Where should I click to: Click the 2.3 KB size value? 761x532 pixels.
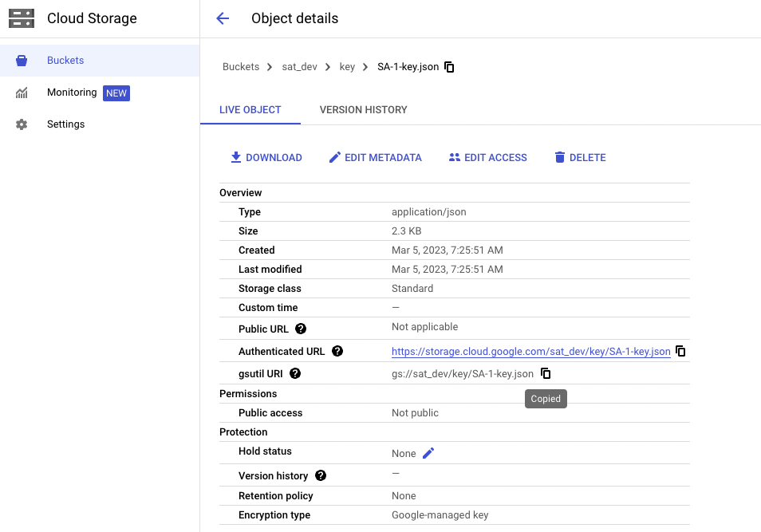tap(406, 231)
